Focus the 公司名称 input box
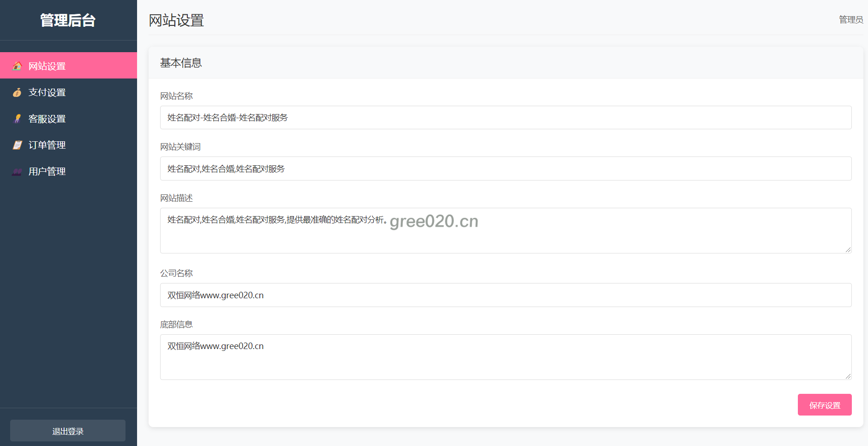Image resolution: width=868 pixels, height=446 pixels. coord(505,295)
